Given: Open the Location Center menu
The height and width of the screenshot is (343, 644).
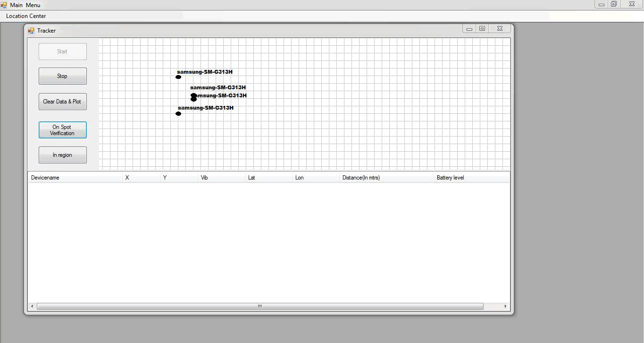Looking at the screenshot, I should click(x=26, y=16).
